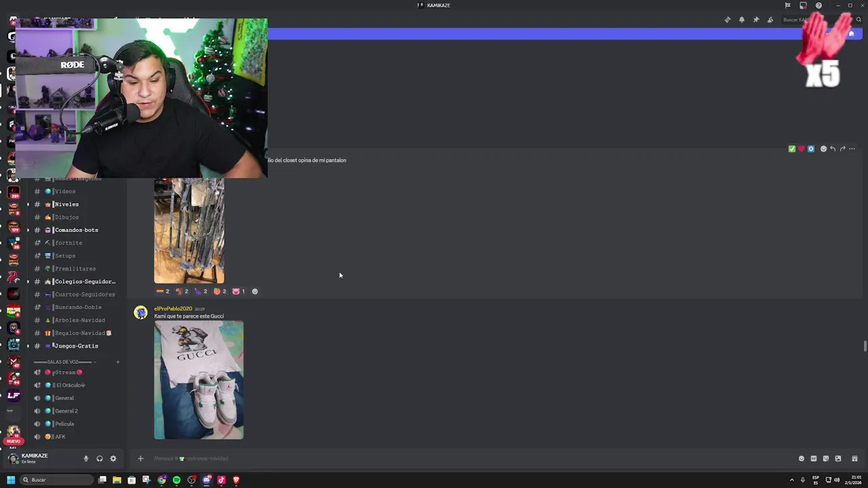This screenshot has height=488, width=868.
Task: Add red heart quick reaction
Action: point(801,149)
